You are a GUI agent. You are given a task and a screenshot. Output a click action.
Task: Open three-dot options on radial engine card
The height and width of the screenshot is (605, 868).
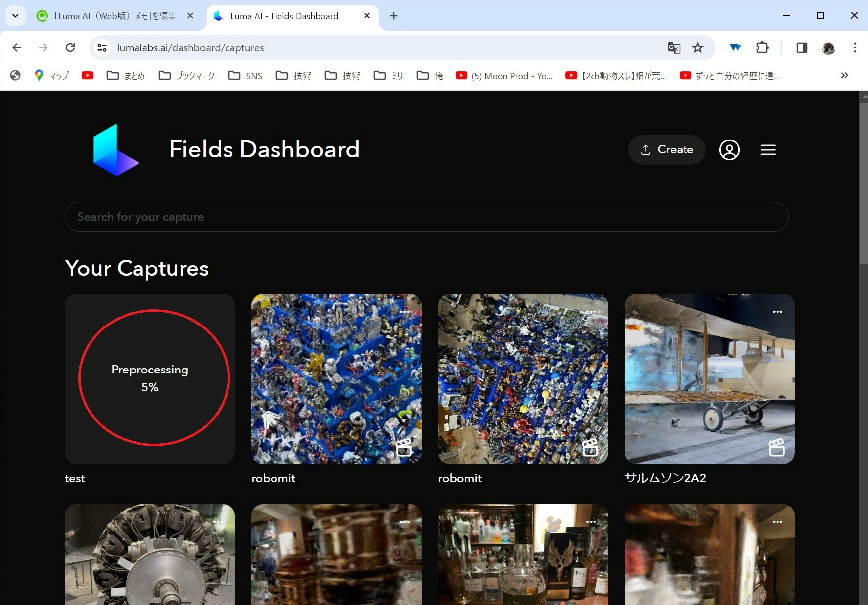(x=218, y=522)
